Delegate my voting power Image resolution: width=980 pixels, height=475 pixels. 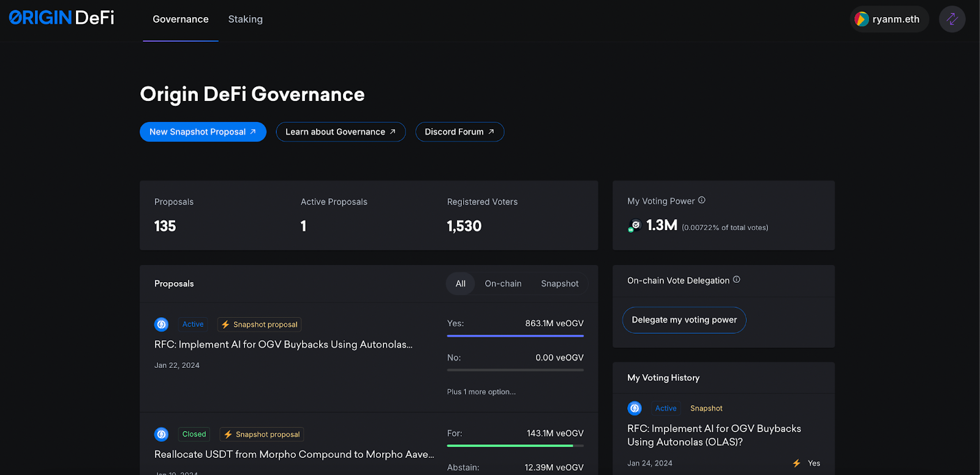[684, 320]
